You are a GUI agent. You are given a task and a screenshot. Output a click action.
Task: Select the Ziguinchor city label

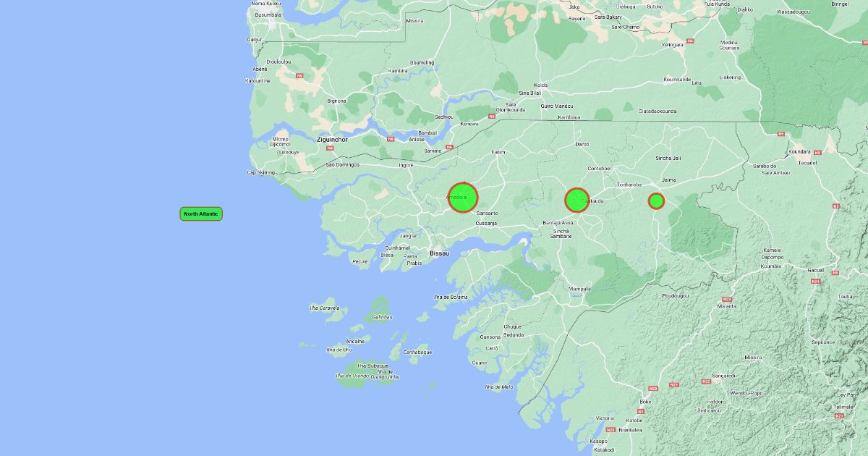(332, 139)
